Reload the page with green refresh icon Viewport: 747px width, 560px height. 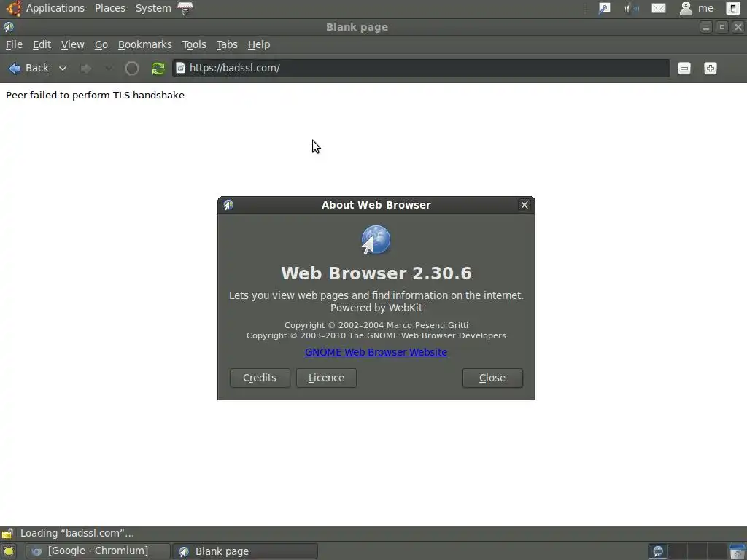coord(158,69)
